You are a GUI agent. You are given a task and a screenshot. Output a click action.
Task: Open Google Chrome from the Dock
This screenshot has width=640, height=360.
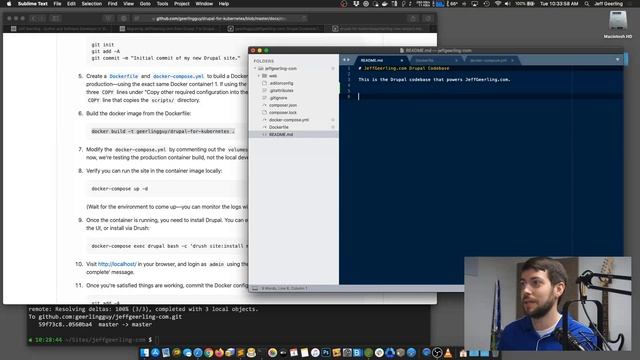click(x=208, y=353)
